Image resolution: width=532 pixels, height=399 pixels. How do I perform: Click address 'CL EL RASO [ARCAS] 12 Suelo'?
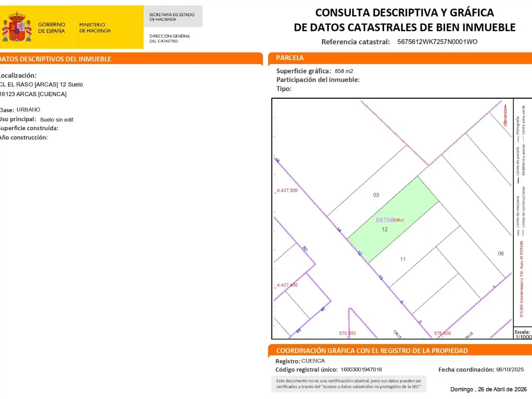click(x=41, y=84)
